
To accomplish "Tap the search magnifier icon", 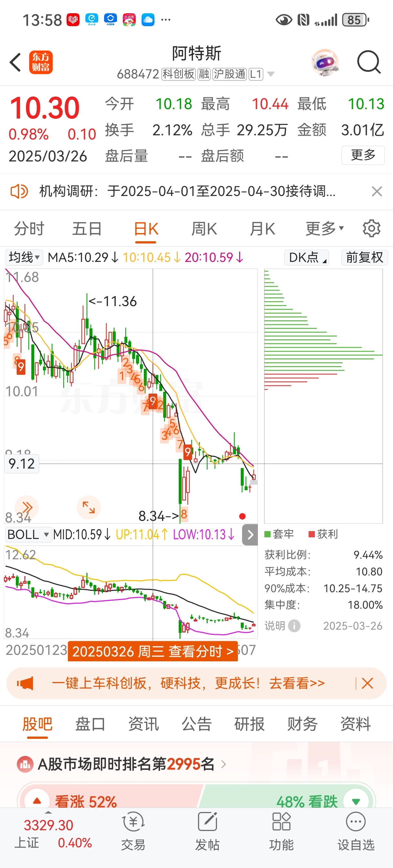I will (x=369, y=62).
